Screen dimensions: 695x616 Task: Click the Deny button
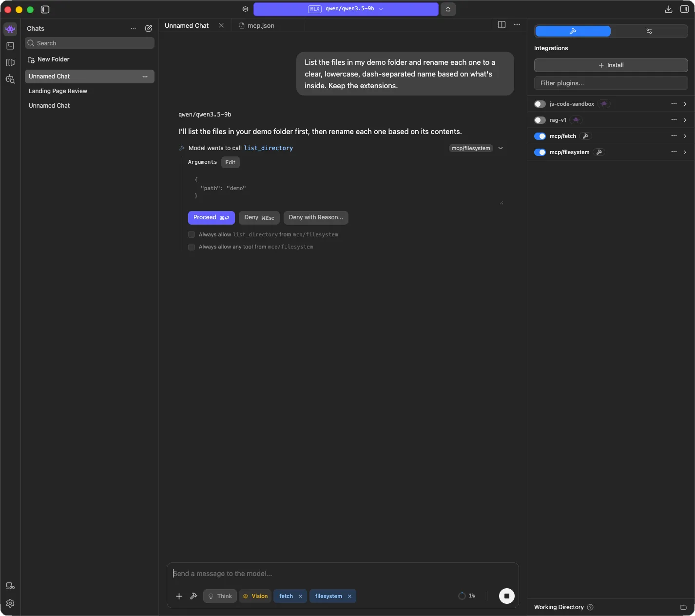[259, 217]
